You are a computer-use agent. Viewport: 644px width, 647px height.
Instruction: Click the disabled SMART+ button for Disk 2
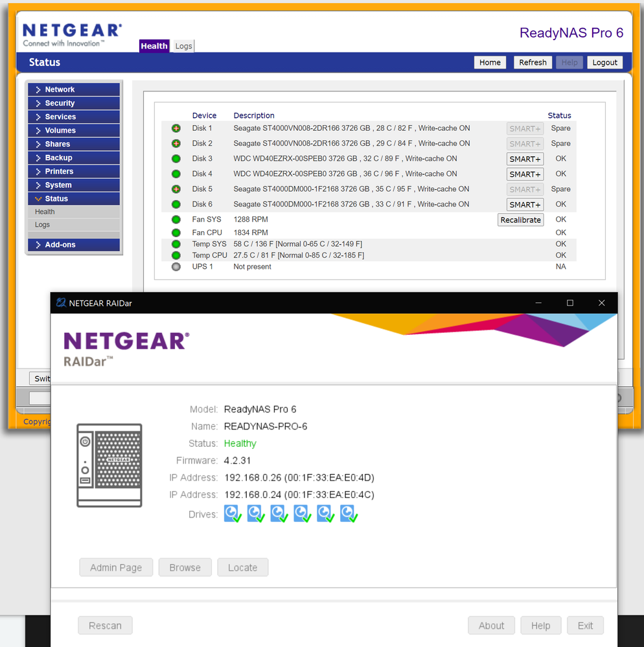click(x=525, y=144)
